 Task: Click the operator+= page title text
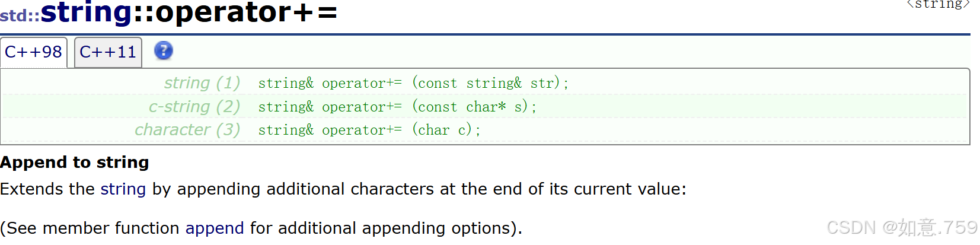[x=246, y=12]
